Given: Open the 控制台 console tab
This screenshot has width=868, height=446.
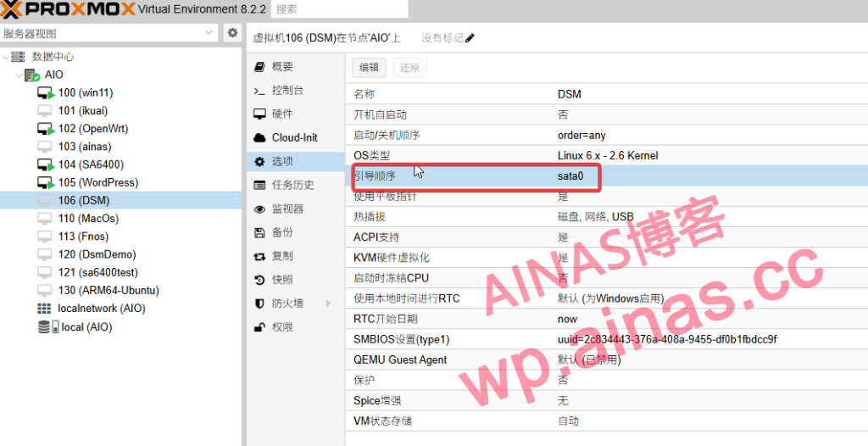Looking at the screenshot, I should [296, 91].
